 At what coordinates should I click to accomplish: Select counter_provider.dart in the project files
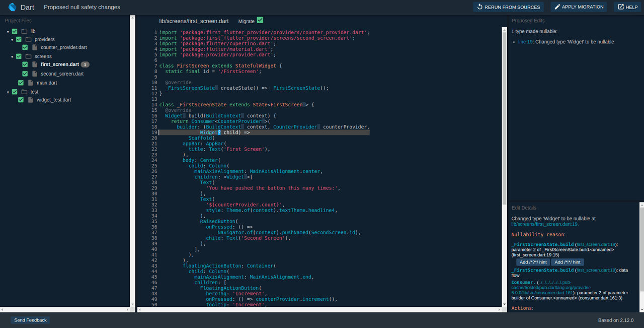pos(63,47)
